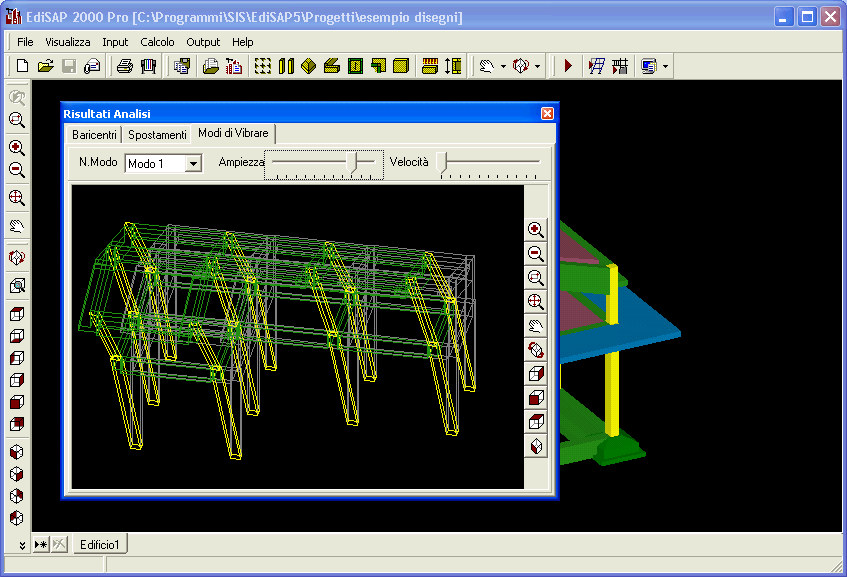Close the Risultati Analisi dialog
Screen dimensions: 847x577
tap(547, 114)
